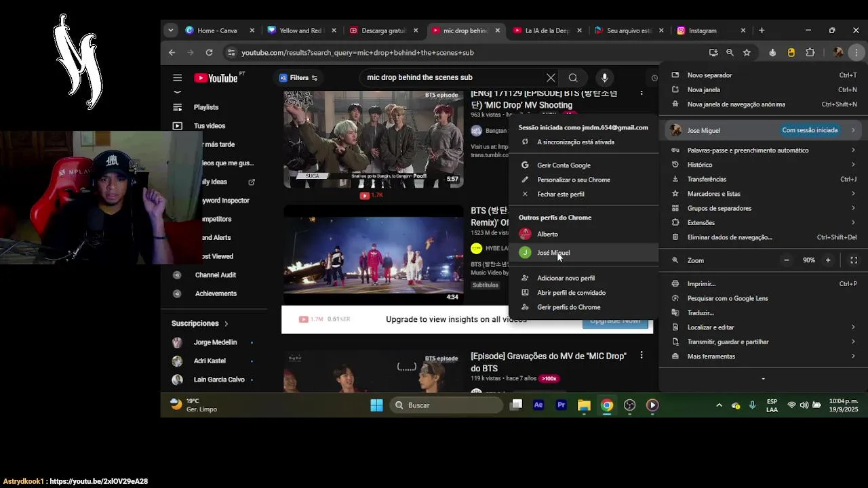Open the Chrome three-dot menu button

[856, 52]
